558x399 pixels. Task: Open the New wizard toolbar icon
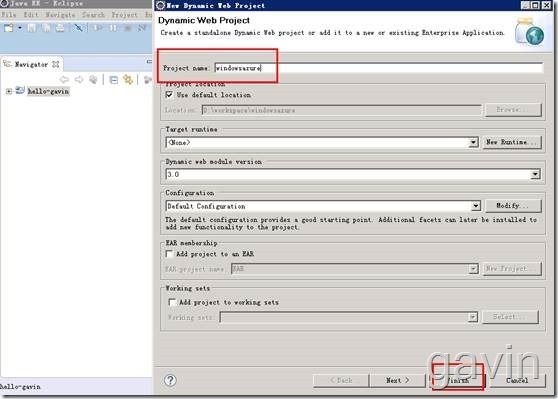(x=8, y=28)
